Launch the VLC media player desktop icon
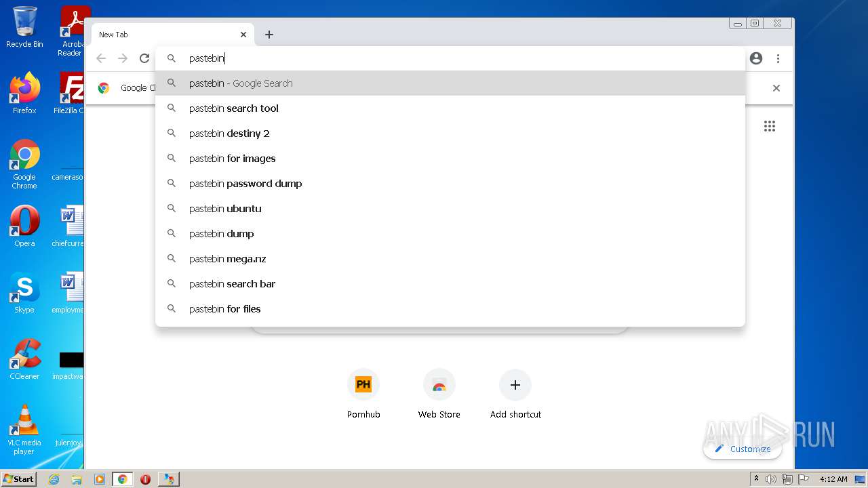 point(24,430)
